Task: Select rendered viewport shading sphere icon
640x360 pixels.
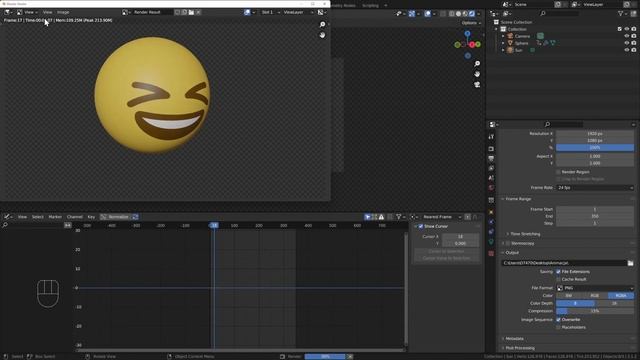Action: click(x=472, y=13)
